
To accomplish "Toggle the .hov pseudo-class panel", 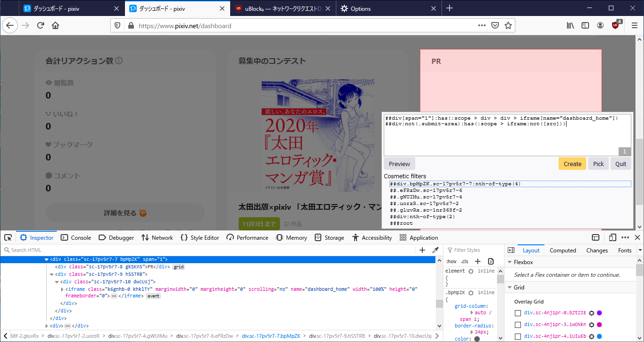I will (451, 261).
